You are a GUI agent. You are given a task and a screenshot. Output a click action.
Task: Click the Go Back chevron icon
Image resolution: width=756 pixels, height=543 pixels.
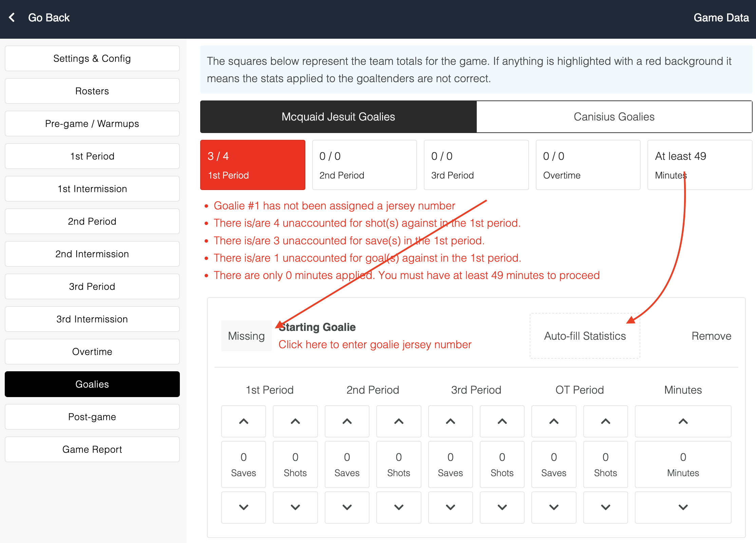pos(12,17)
